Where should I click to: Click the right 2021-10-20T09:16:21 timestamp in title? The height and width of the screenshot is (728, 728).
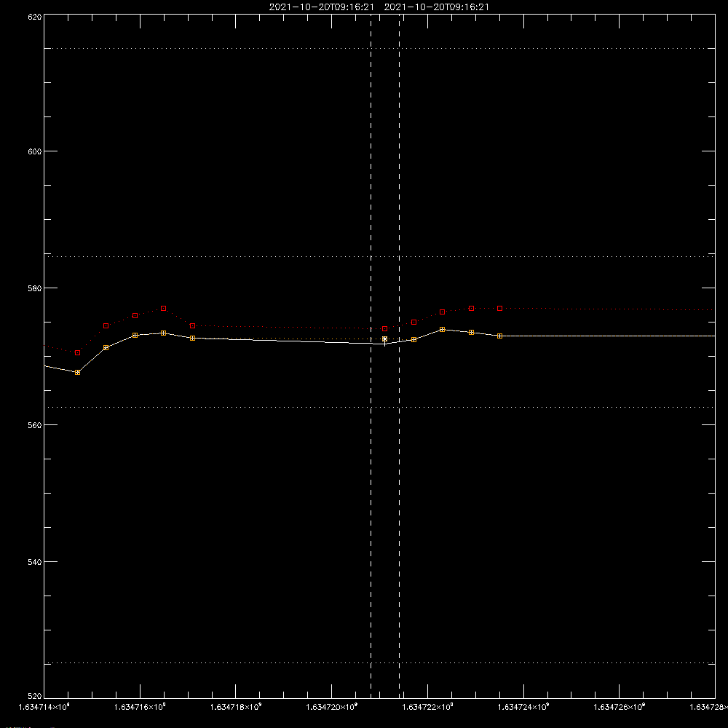[x=436, y=7]
